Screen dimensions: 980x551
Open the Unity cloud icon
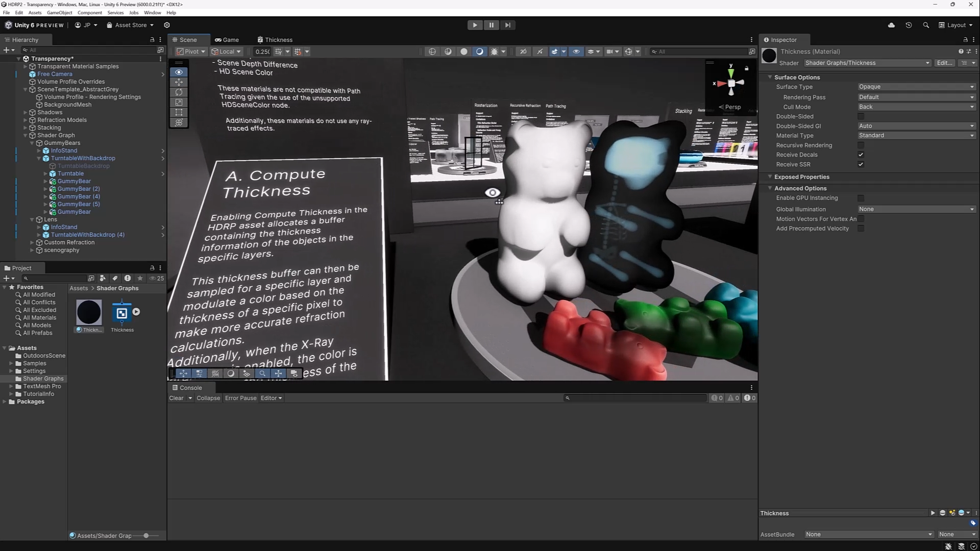[891, 25]
